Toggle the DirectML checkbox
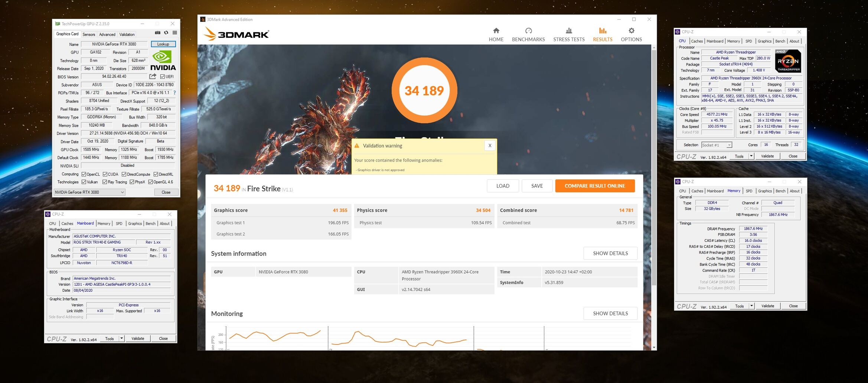The image size is (868, 383). 156,174
